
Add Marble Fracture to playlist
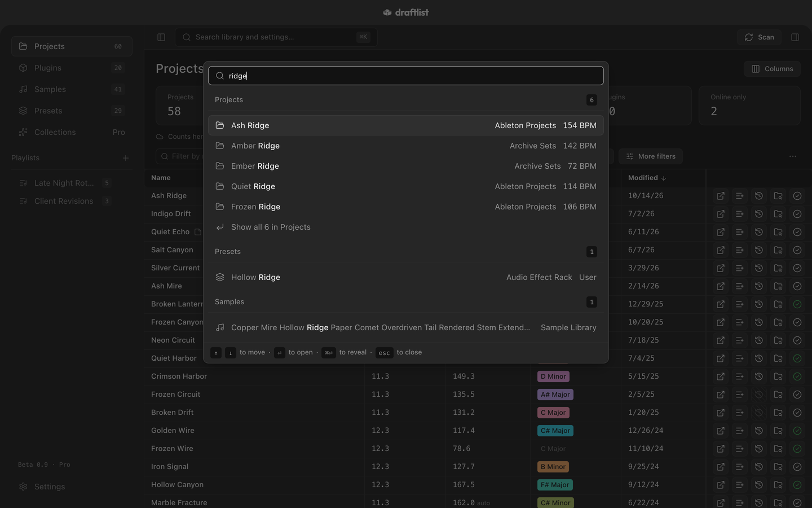point(740,502)
